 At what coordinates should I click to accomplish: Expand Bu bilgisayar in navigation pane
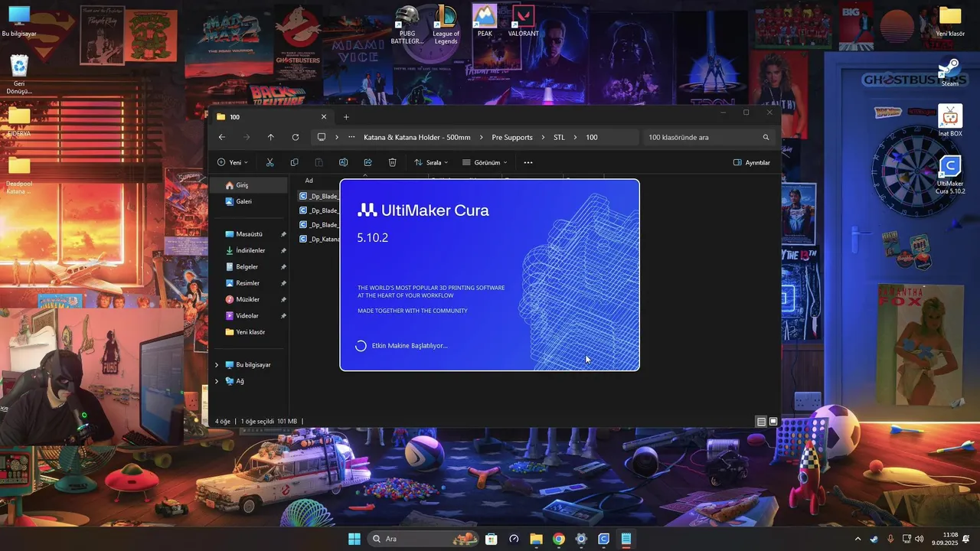pyautogui.click(x=217, y=365)
